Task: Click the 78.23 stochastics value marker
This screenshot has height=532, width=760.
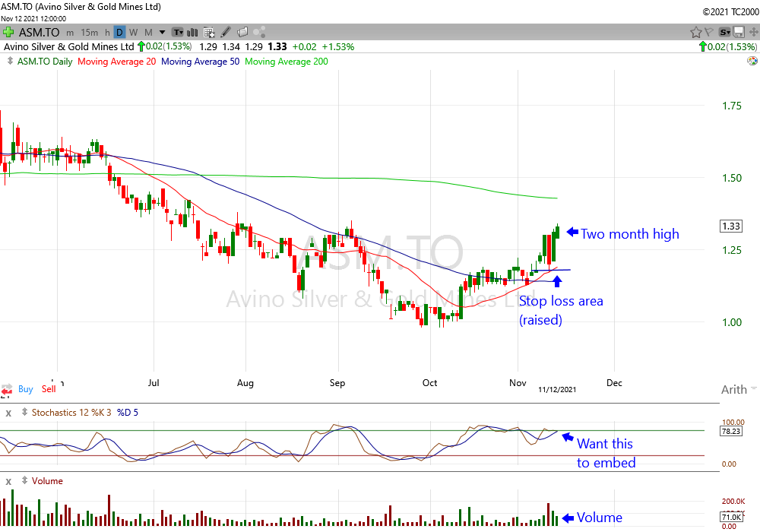Action: click(x=731, y=431)
